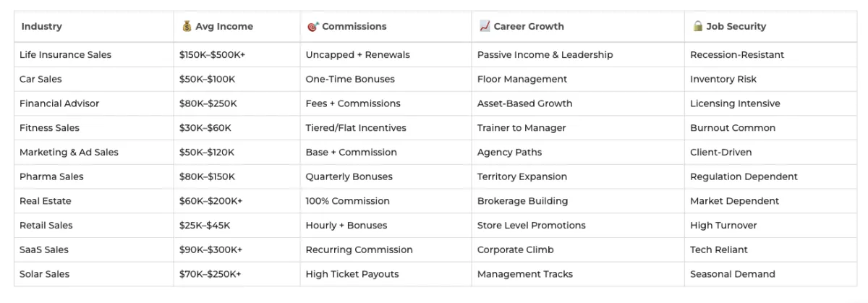
Task: Select the Territory Expansion cell
Action: (x=522, y=176)
